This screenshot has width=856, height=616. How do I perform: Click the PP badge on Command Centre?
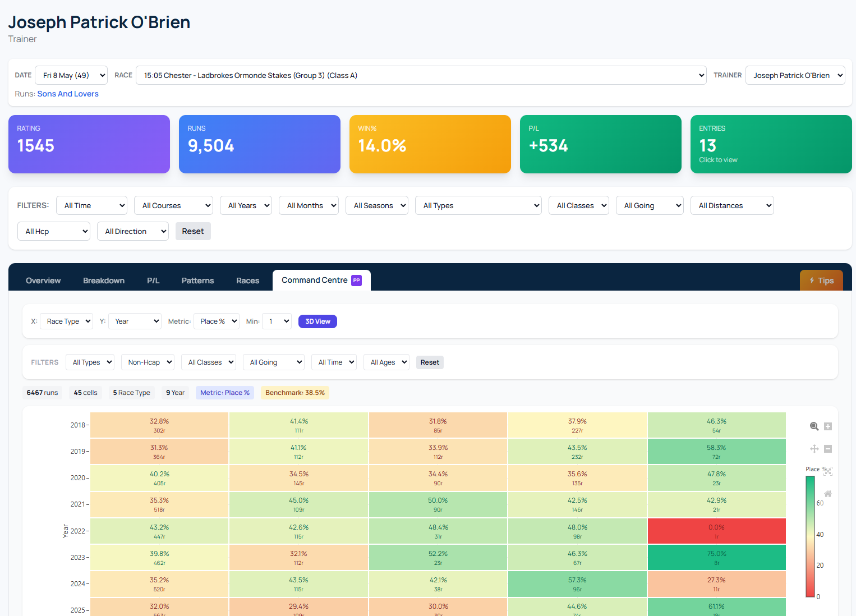pos(356,281)
